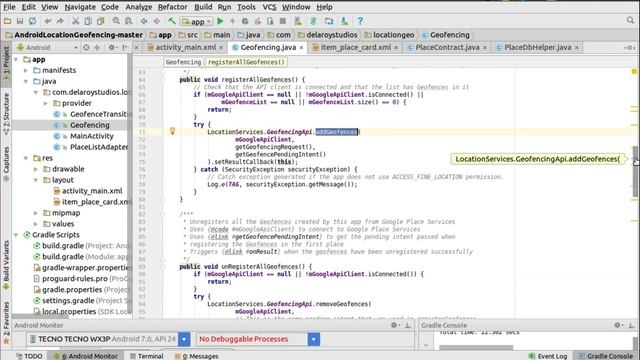The width and height of the screenshot is (640, 360).
Task: Open Find with the magnifier toolbar icon
Action: coord(116,21)
